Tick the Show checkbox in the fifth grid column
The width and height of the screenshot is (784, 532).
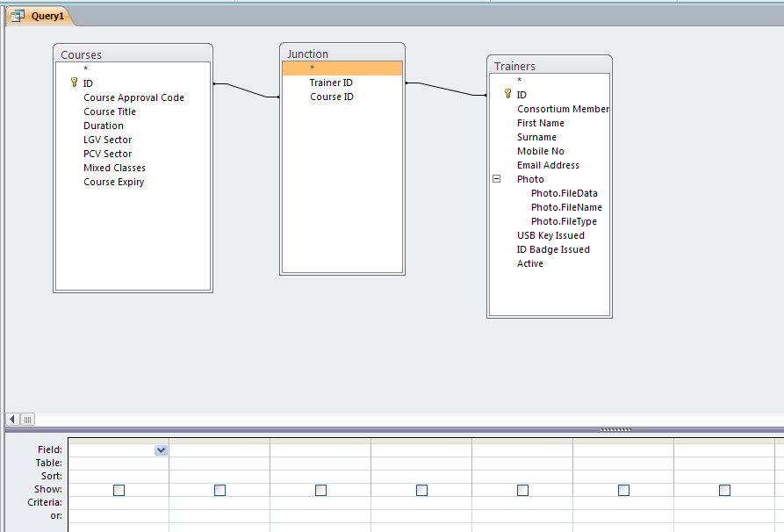point(523,490)
